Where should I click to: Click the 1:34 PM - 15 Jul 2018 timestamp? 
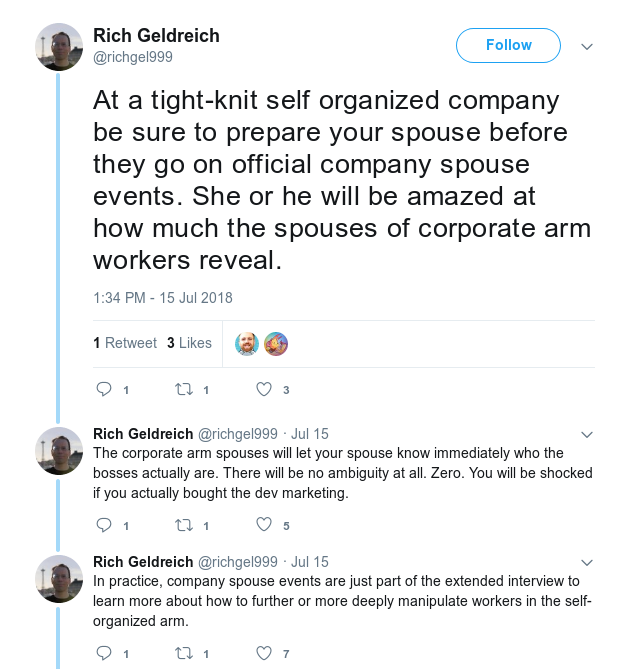tap(163, 298)
